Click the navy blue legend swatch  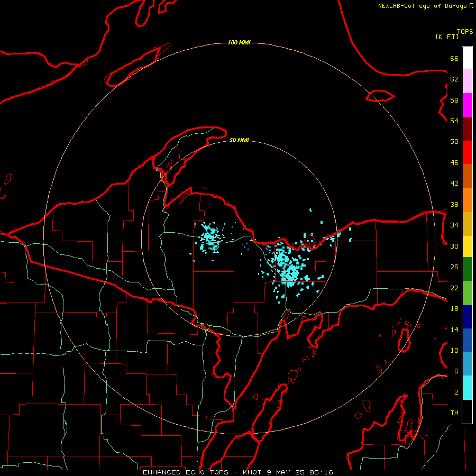click(x=467, y=317)
